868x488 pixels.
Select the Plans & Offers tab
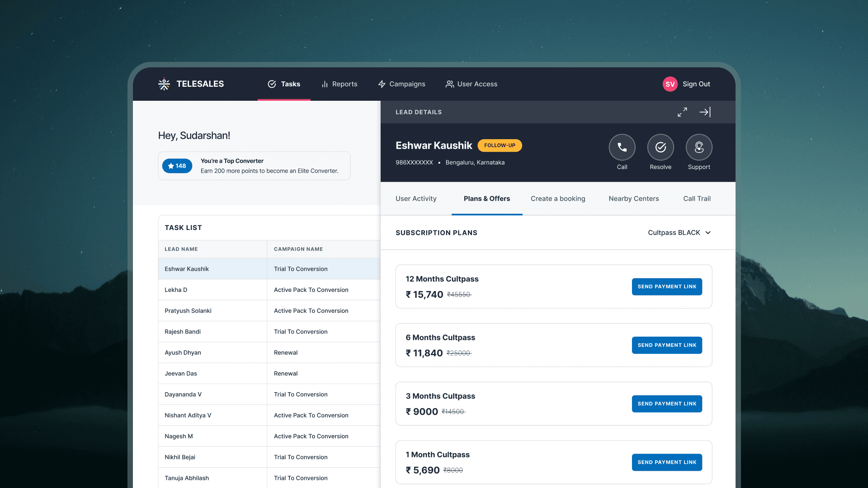pos(487,199)
